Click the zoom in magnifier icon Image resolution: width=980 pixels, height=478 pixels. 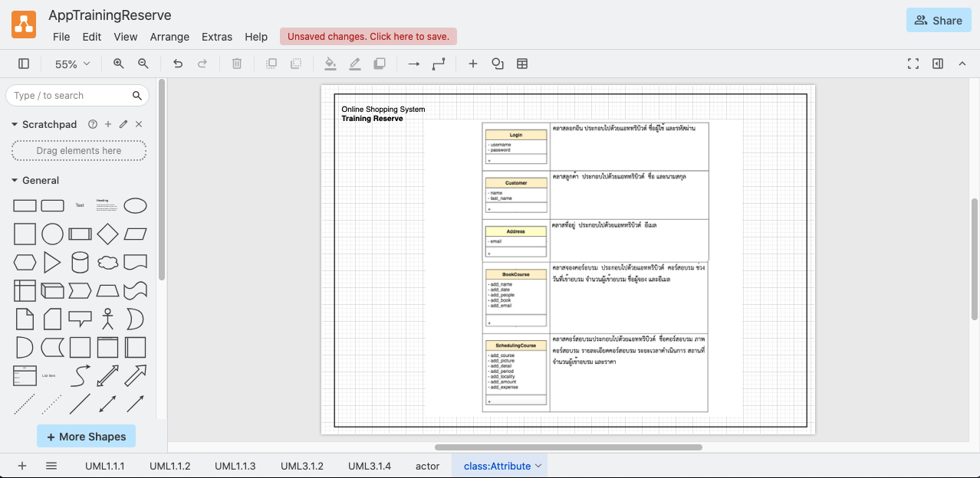[119, 64]
